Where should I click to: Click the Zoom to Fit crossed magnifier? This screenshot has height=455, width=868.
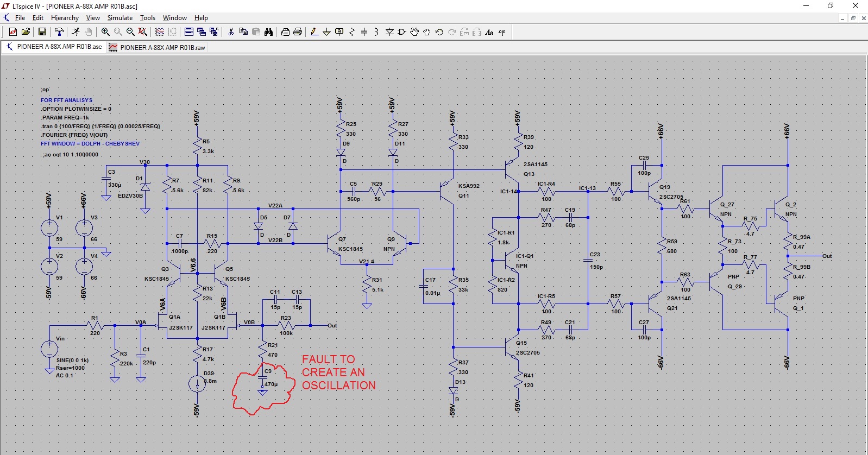[x=142, y=32]
